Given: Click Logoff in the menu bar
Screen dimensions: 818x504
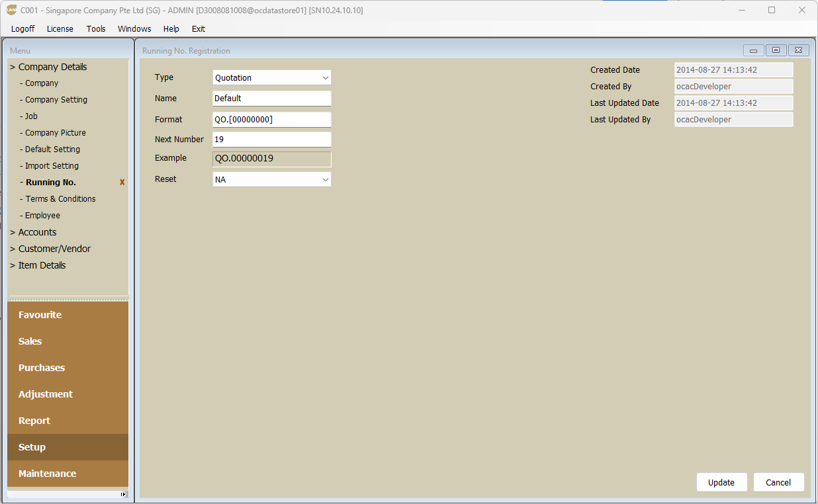Looking at the screenshot, I should (x=23, y=29).
